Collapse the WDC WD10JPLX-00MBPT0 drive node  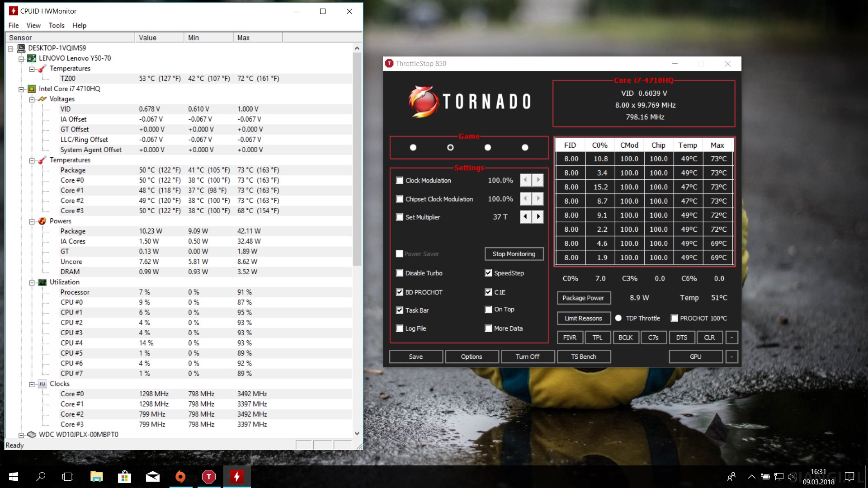(x=21, y=435)
